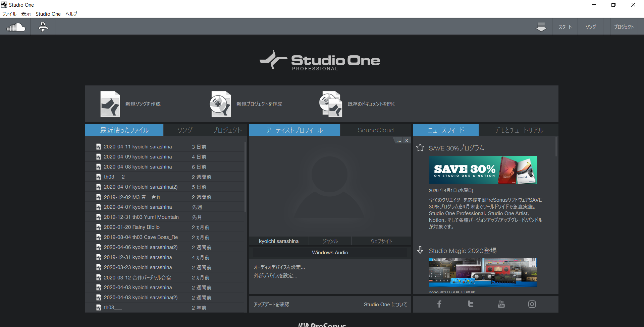Click the 新規ソングを作成 document icon
This screenshot has width=644, height=327.
click(x=110, y=104)
